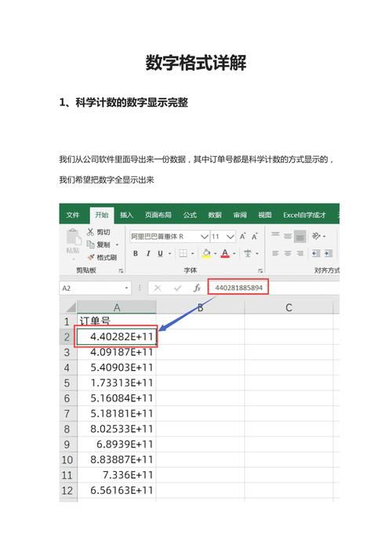The width and height of the screenshot is (392, 555).
Task: Switch to the 视图 (View) tab
Action: coord(264,215)
